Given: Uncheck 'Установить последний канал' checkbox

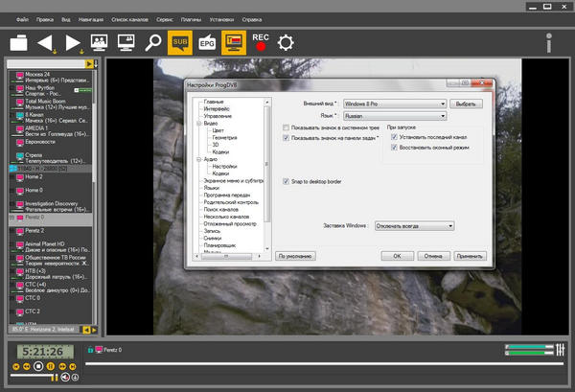Looking at the screenshot, I should click(394, 137).
